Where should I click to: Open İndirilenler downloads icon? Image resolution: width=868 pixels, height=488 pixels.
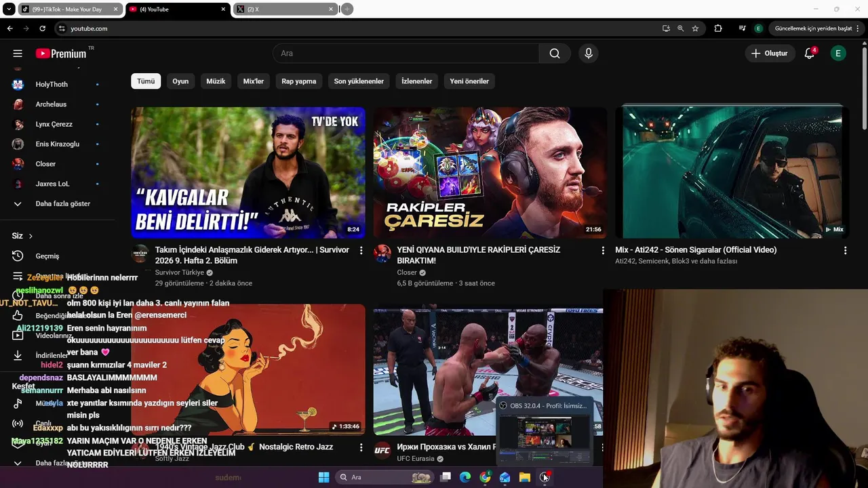(18, 355)
